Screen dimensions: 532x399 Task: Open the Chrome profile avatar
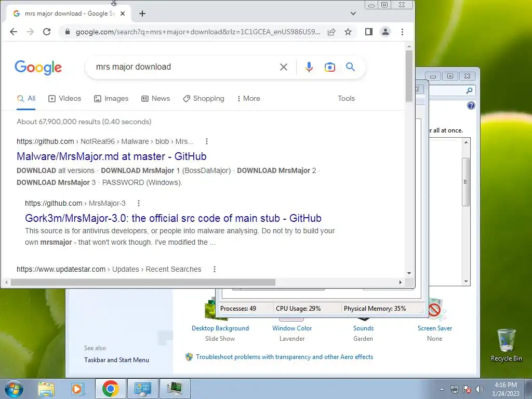pyautogui.click(x=385, y=32)
